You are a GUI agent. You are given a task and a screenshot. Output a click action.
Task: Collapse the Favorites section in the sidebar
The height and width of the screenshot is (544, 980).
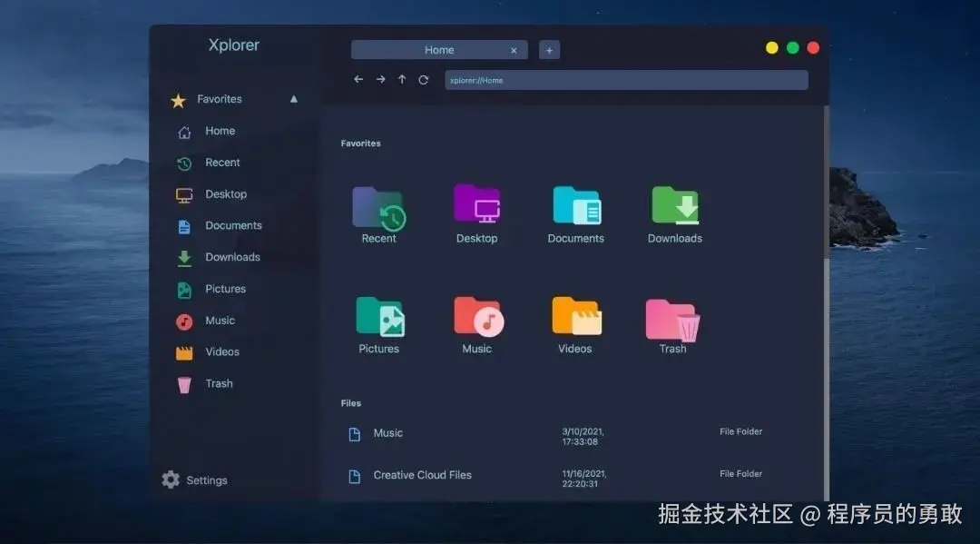pos(293,98)
